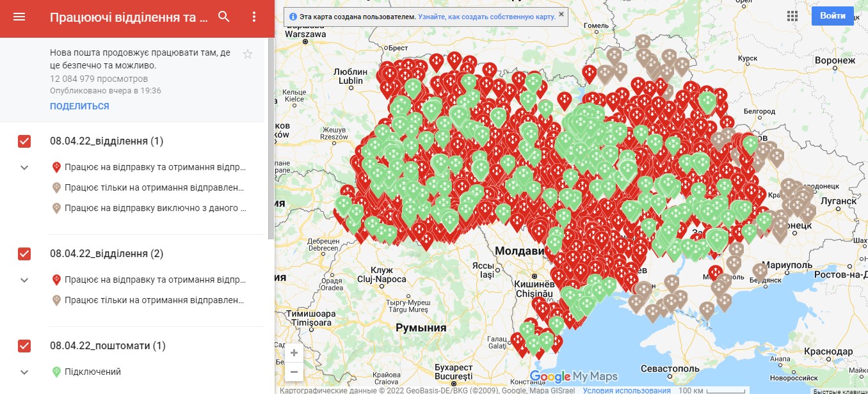This screenshot has width=868, height=394.
Task: Select first red style in відділення (1) layer
Action: pos(149,168)
